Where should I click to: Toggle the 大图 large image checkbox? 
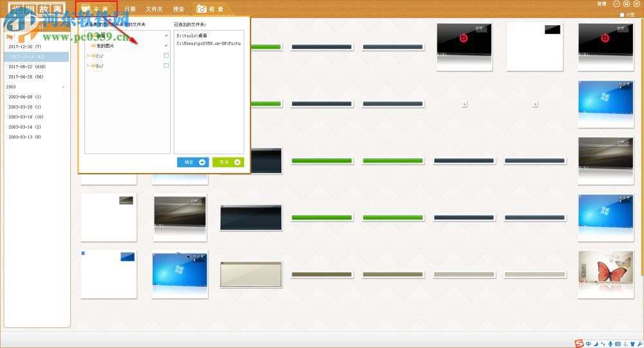[622, 15]
